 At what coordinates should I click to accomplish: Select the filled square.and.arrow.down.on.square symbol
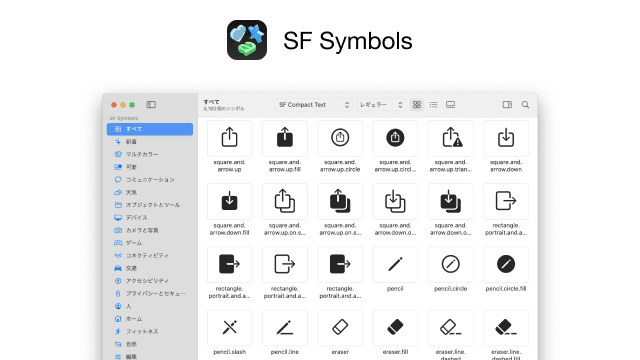[451, 201]
